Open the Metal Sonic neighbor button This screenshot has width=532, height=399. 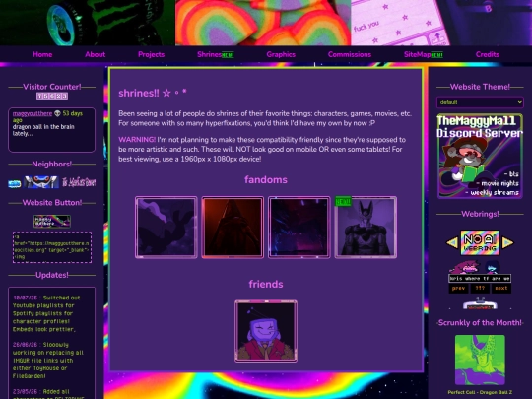coord(41,182)
